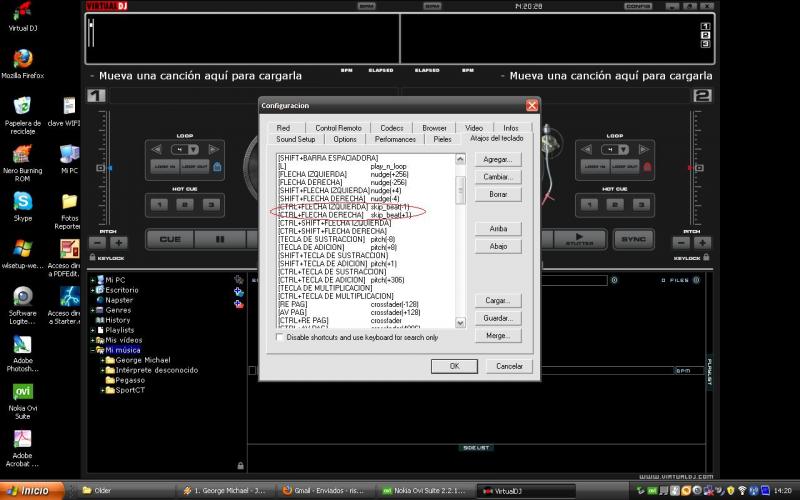Click pitch plus button on deck 1
Screen dimensions: 800x500
pos(119,243)
